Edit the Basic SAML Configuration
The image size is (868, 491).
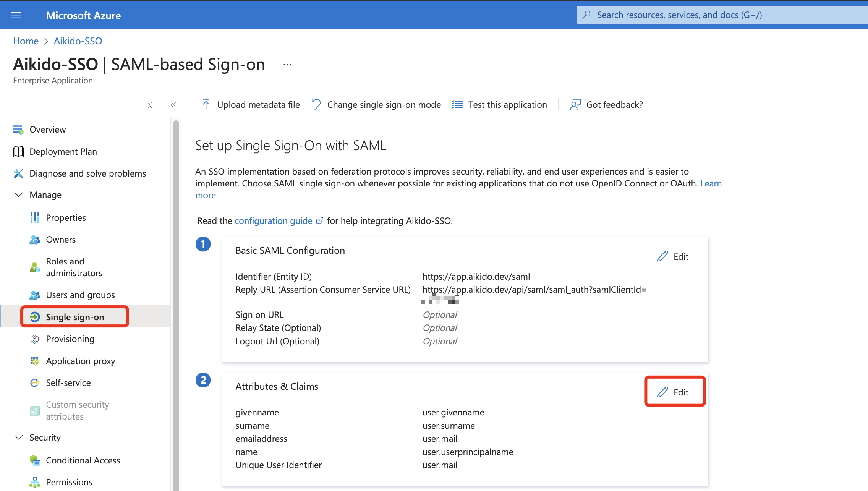click(673, 256)
